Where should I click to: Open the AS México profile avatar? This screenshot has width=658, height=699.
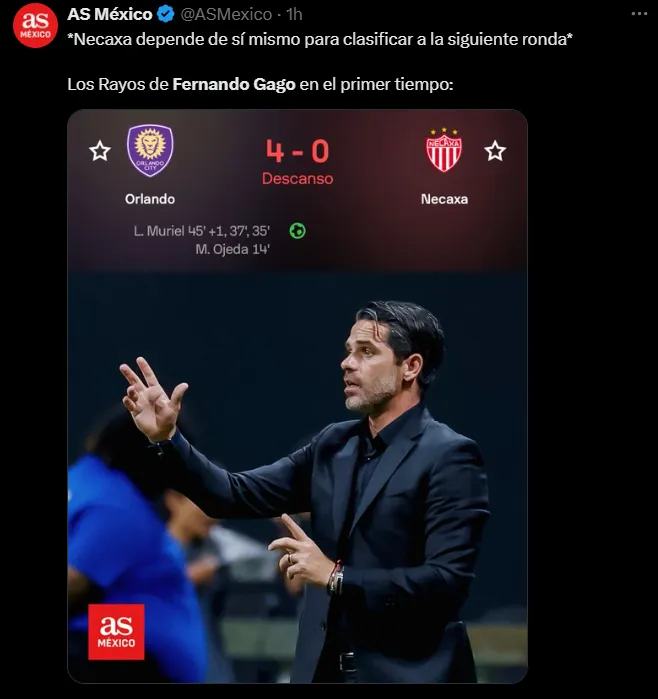pos(35,25)
